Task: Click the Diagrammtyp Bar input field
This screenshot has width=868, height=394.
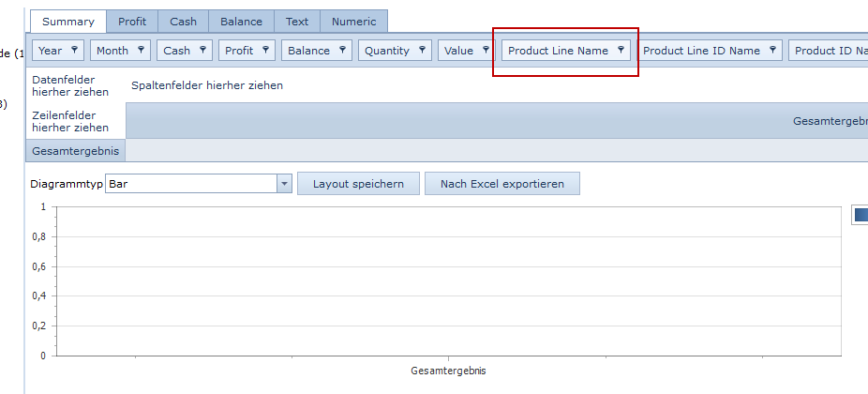Action: [x=191, y=184]
